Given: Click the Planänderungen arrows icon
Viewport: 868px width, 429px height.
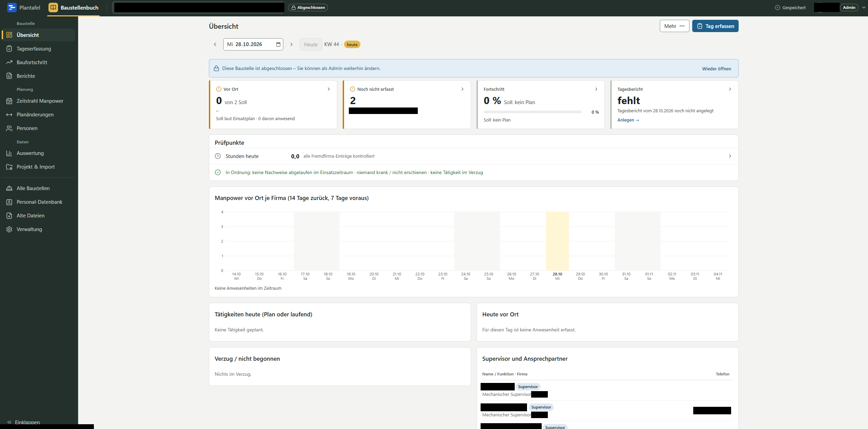Looking at the screenshot, I should pyautogui.click(x=9, y=114).
